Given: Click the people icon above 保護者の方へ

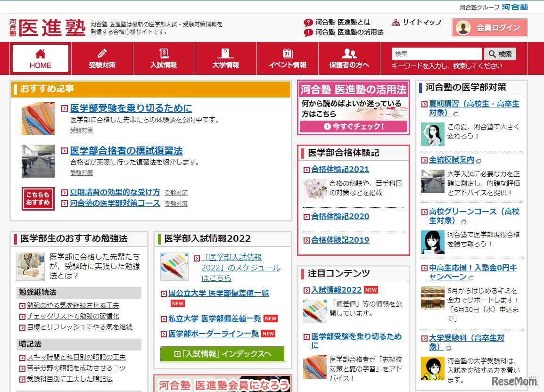Looking at the screenshot, I should pos(349,53).
